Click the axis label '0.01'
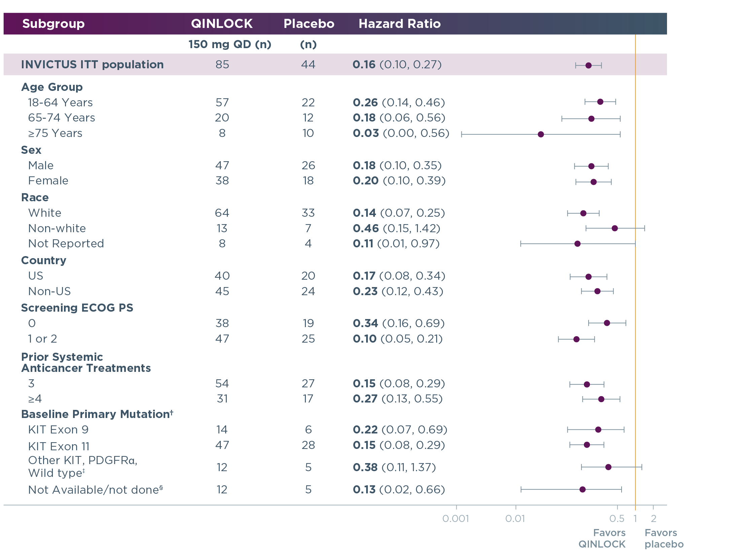The image size is (736, 560). (515, 519)
